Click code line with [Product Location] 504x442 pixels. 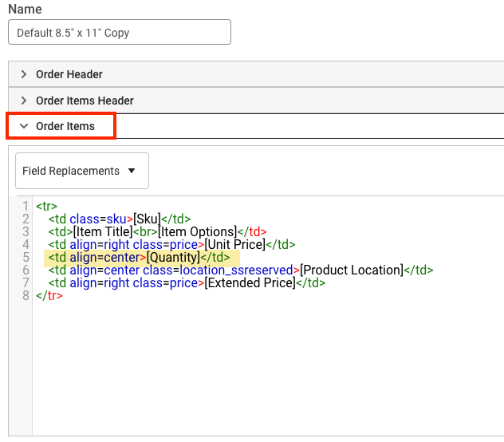click(240, 270)
